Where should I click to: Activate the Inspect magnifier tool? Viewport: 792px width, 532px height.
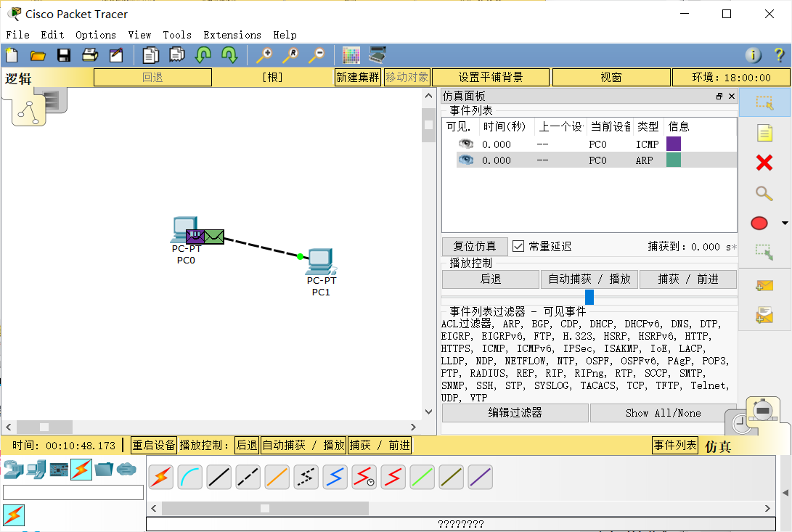764,193
